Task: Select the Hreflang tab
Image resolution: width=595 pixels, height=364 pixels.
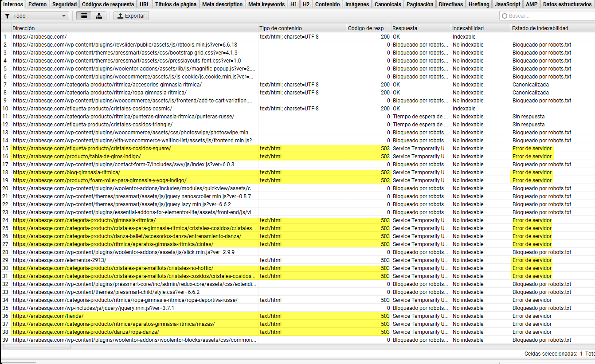Action: tap(479, 4)
